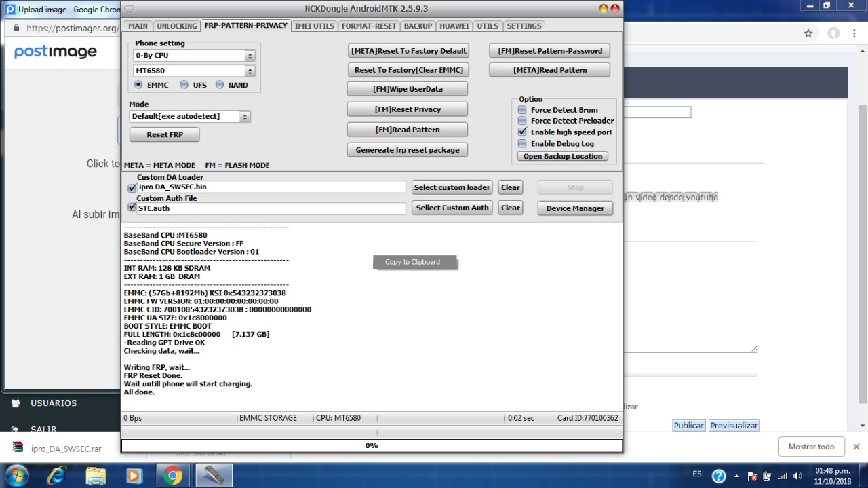
Task: Click Sellect Custom Auth button
Action: tap(452, 208)
